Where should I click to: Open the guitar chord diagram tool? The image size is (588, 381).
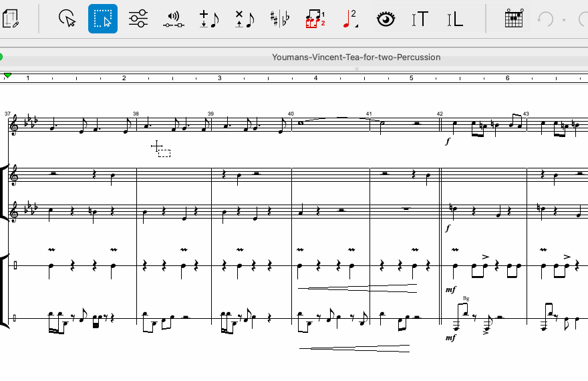pos(514,18)
